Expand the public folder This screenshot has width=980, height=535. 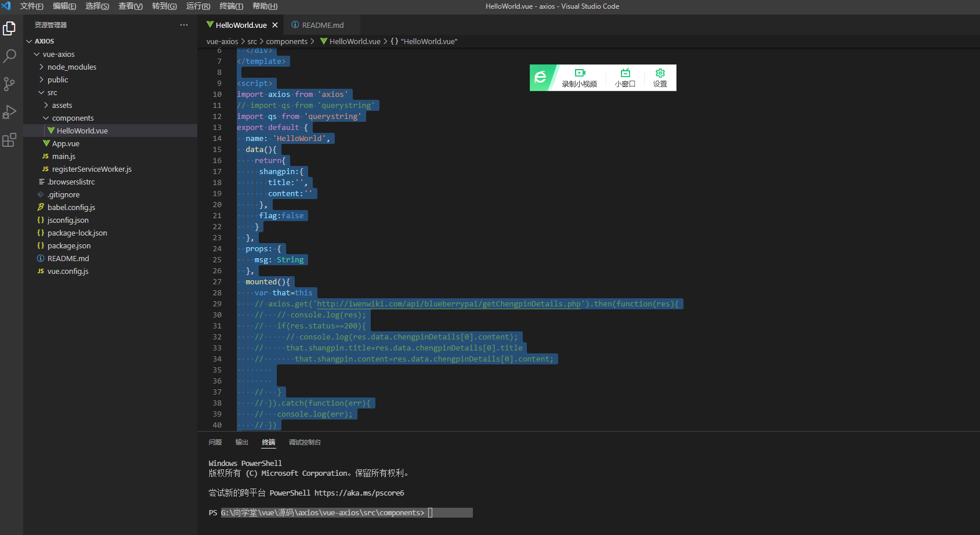coord(42,79)
